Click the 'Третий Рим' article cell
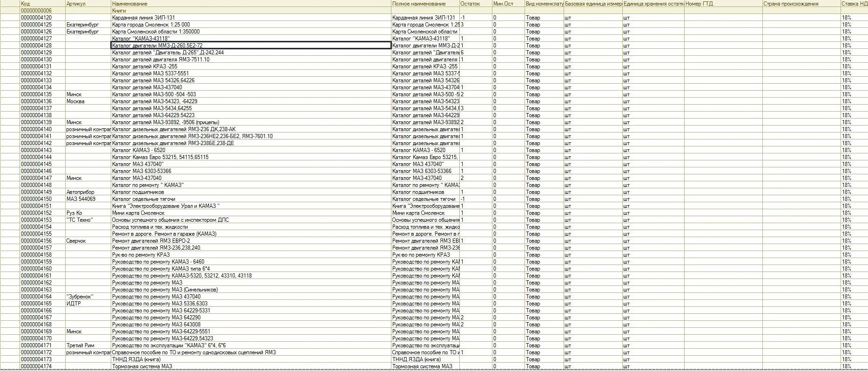Image resolution: width=868 pixels, height=371 pixels. pyautogui.click(x=88, y=345)
